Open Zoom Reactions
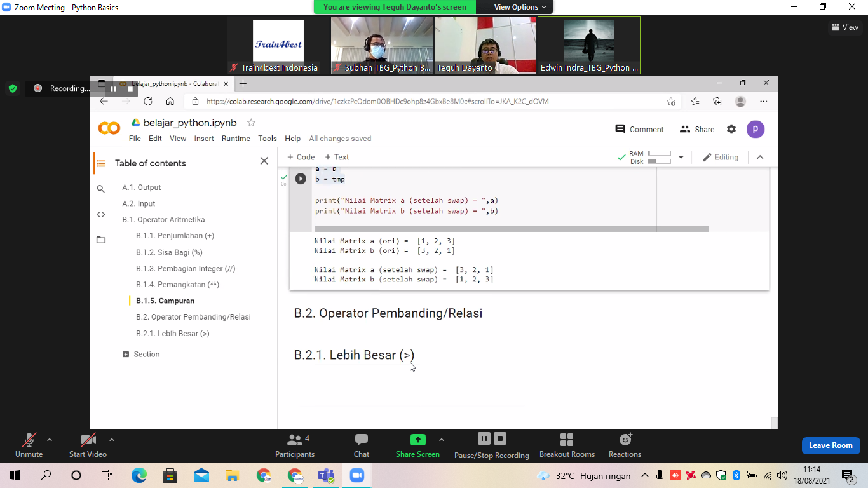The height and width of the screenshot is (488, 868). coord(625,445)
